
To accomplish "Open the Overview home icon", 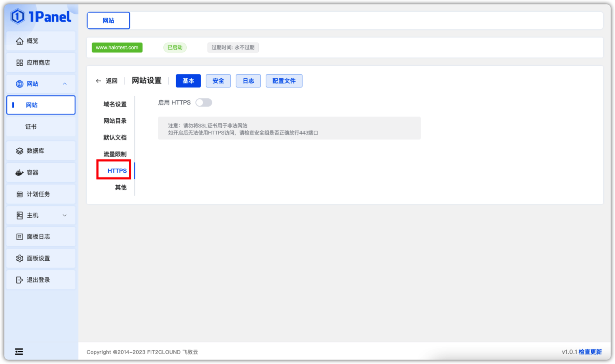I will click(x=20, y=41).
